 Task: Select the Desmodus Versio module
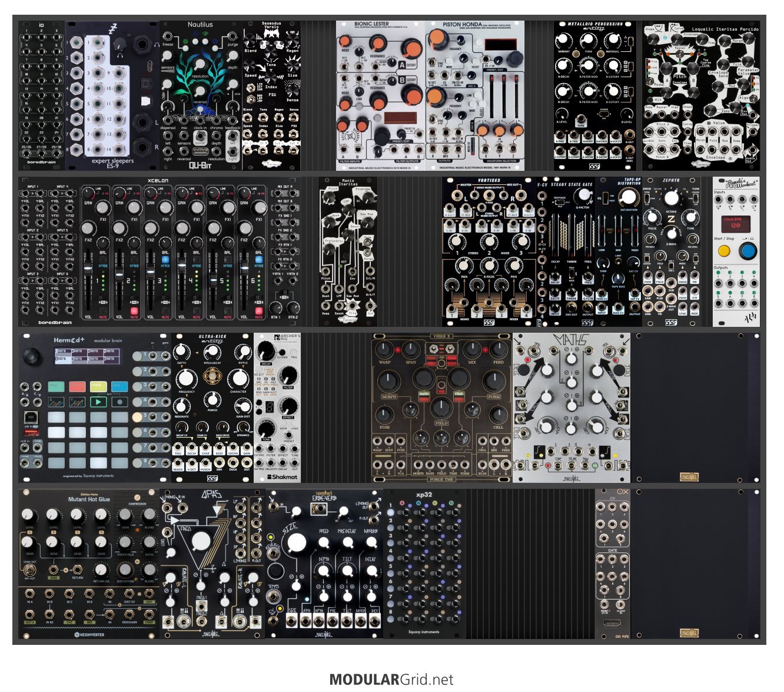pos(271,96)
